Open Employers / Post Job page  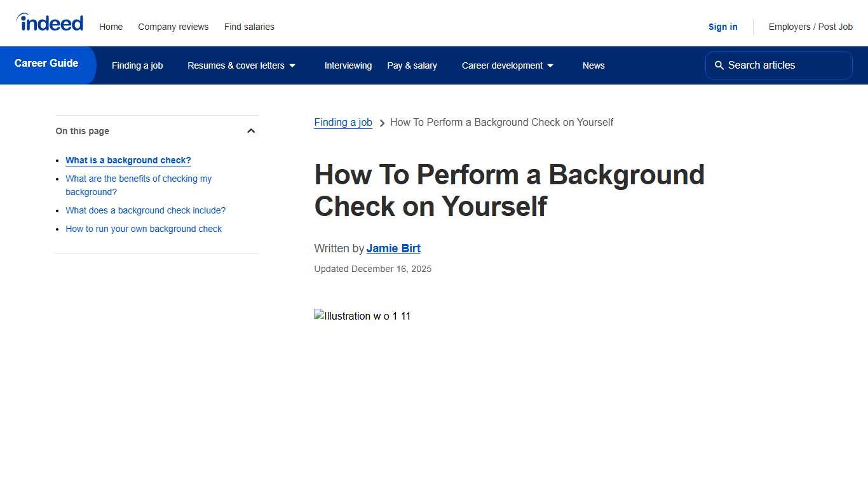click(810, 27)
